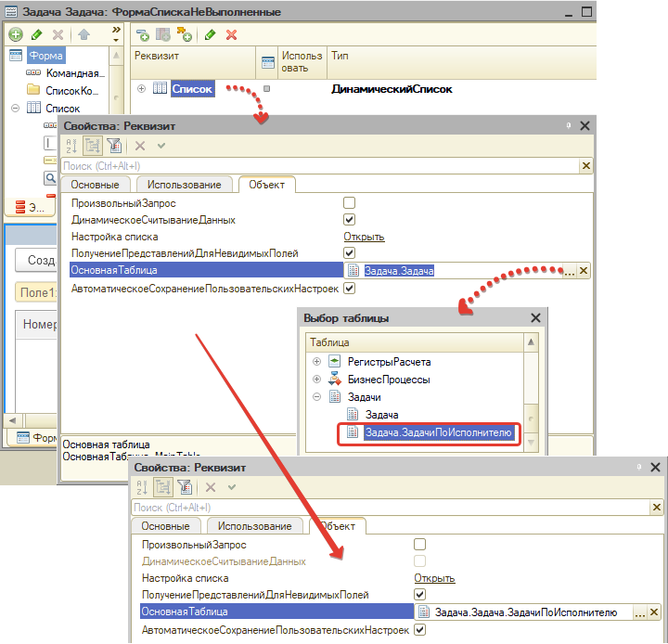Screen dimensions: 668x644
Task: Toggle АвтоматическоеСохранениеПользовательскихНастроек checkbox in upper window
Action: coord(350,288)
